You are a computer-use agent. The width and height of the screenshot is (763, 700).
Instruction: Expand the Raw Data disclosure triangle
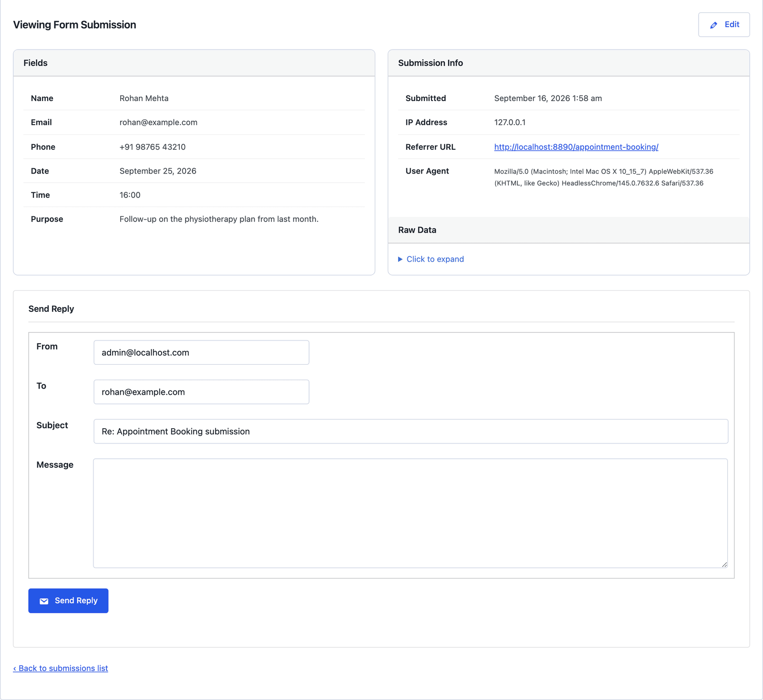click(x=400, y=259)
